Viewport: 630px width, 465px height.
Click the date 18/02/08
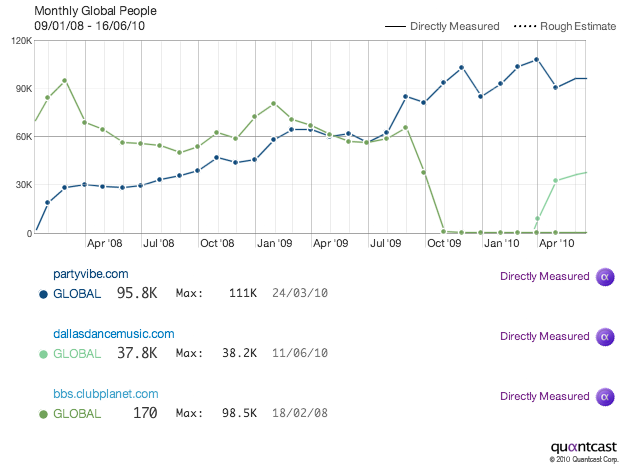pyautogui.click(x=300, y=413)
